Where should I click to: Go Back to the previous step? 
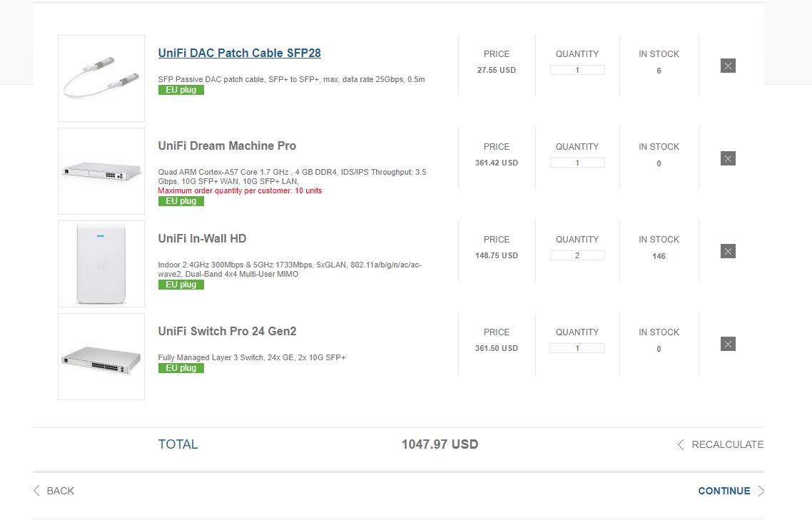point(54,491)
